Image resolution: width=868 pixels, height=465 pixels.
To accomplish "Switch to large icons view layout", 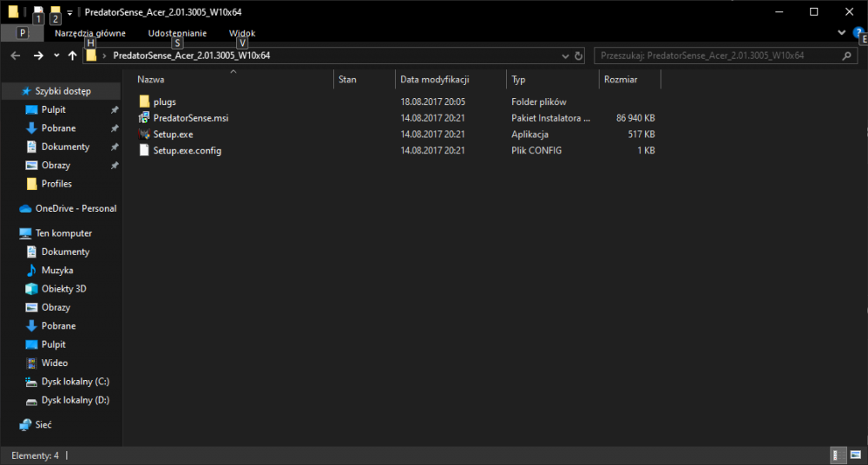I will [x=854, y=455].
